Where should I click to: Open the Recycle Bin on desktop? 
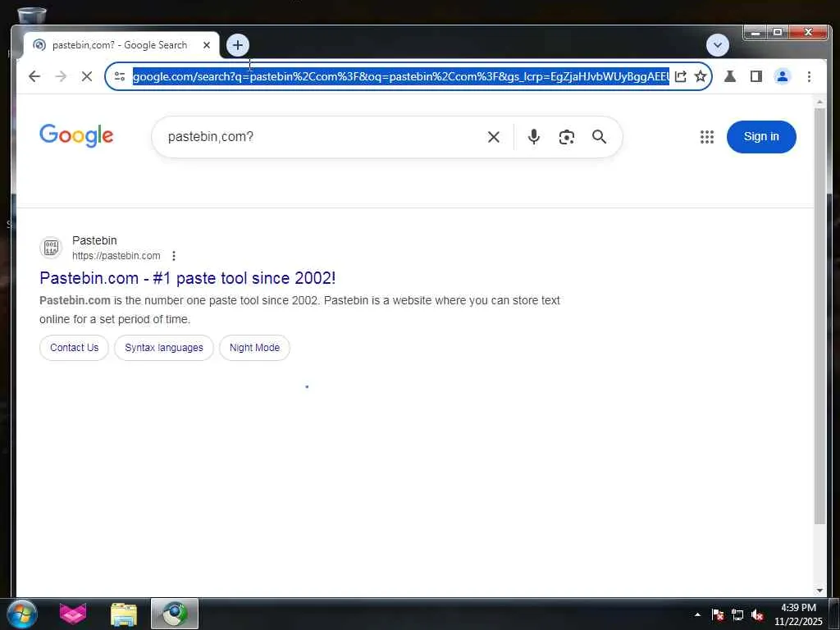click(x=32, y=15)
